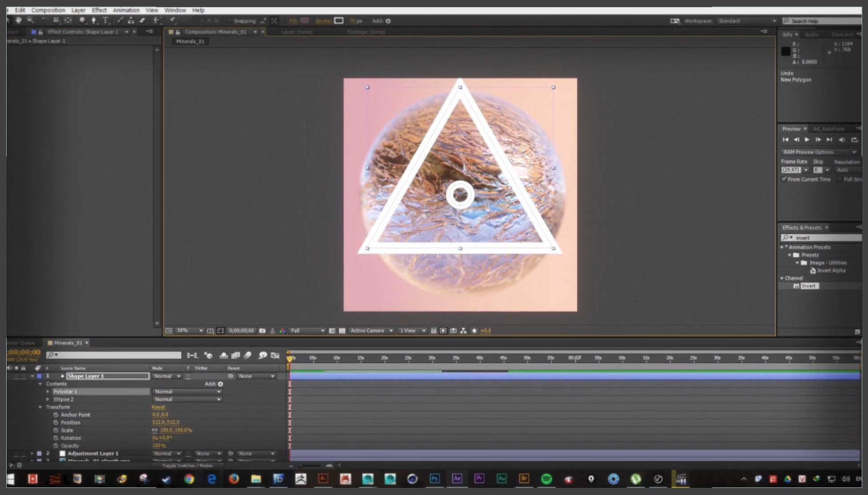Open the magnification 50% dropdown
This screenshot has height=495, width=868.
[189, 331]
